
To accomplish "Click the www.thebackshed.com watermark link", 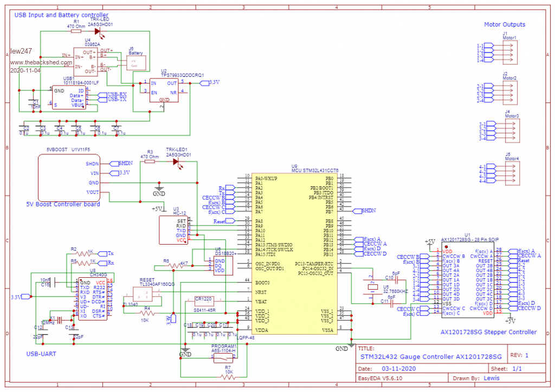I will pos(41,62).
